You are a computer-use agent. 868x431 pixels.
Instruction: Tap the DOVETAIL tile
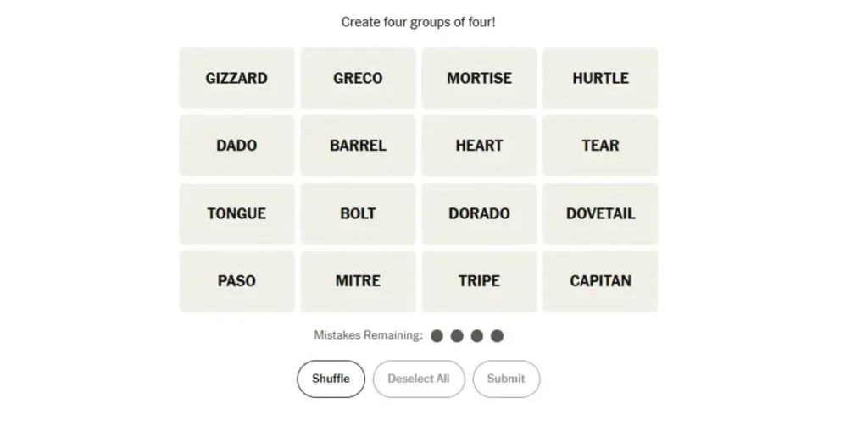600,213
